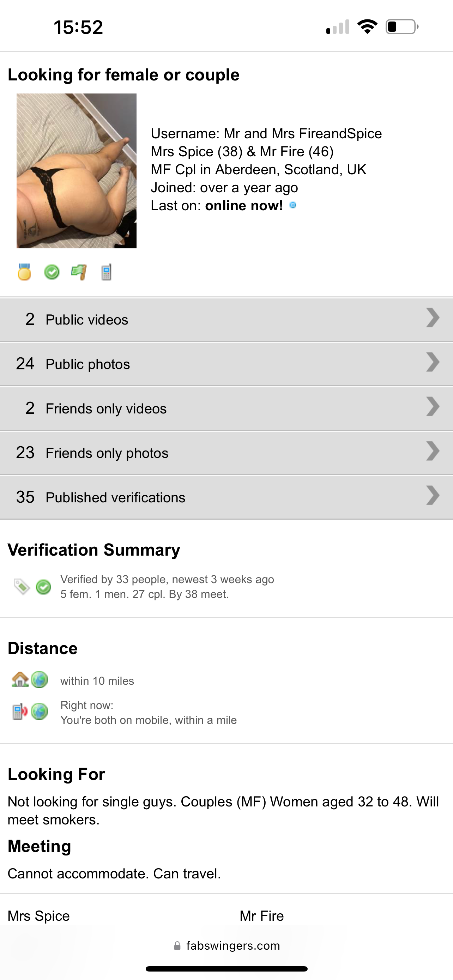The width and height of the screenshot is (453, 980).
Task: Click the house icon under Distance
Action: 20,679
